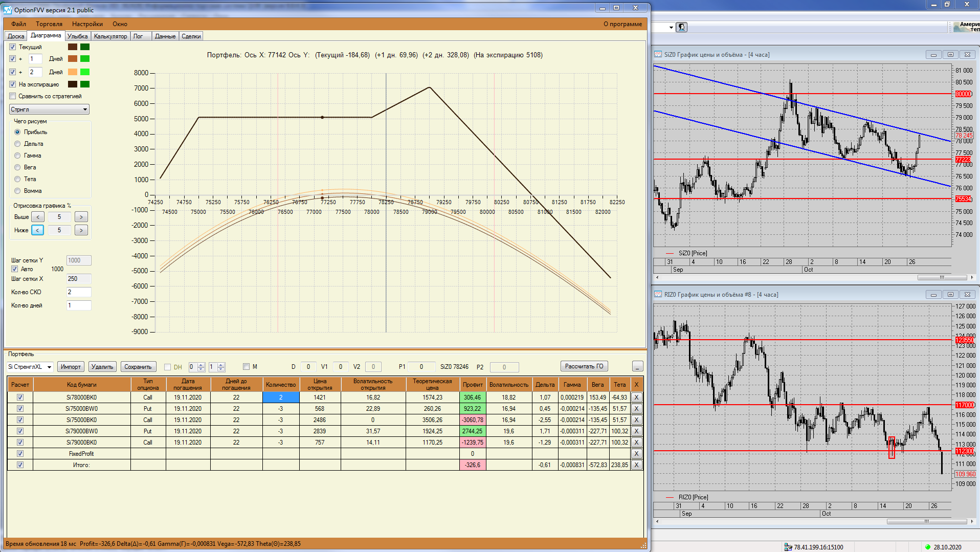Screen dimensions: 980x552
Task: Click the network connection icon in status bar
Action: tap(788, 547)
